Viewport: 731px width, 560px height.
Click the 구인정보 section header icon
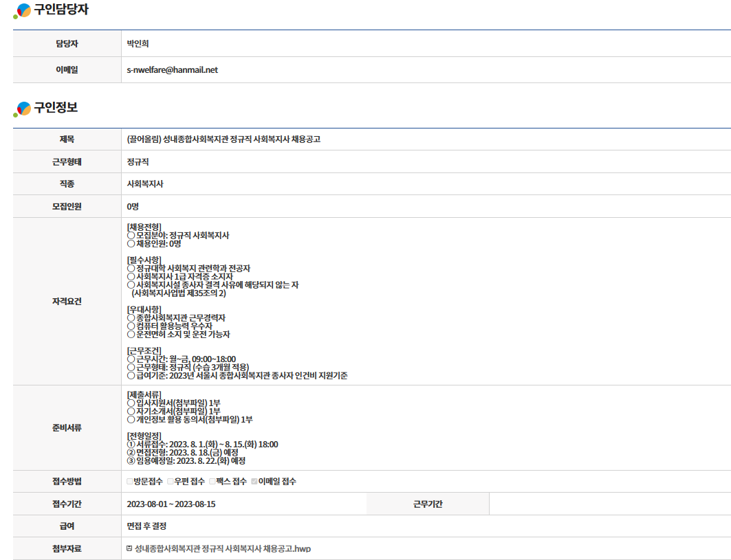pyautogui.click(x=22, y=109)
